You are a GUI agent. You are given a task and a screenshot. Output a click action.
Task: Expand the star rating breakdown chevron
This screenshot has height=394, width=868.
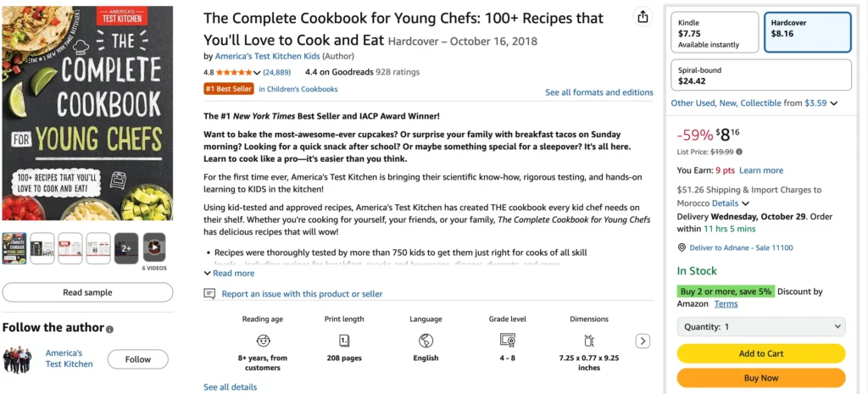258,73
